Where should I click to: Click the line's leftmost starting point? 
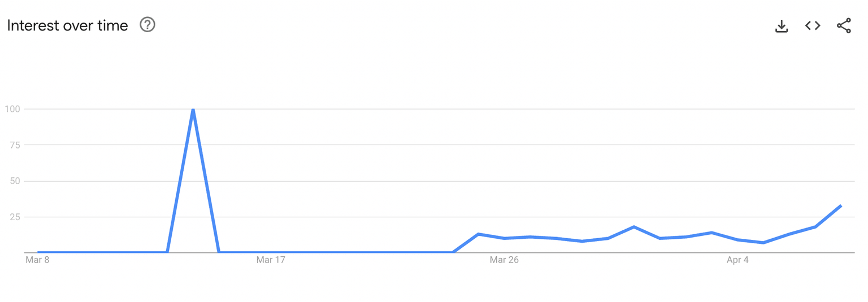point(38,252)
